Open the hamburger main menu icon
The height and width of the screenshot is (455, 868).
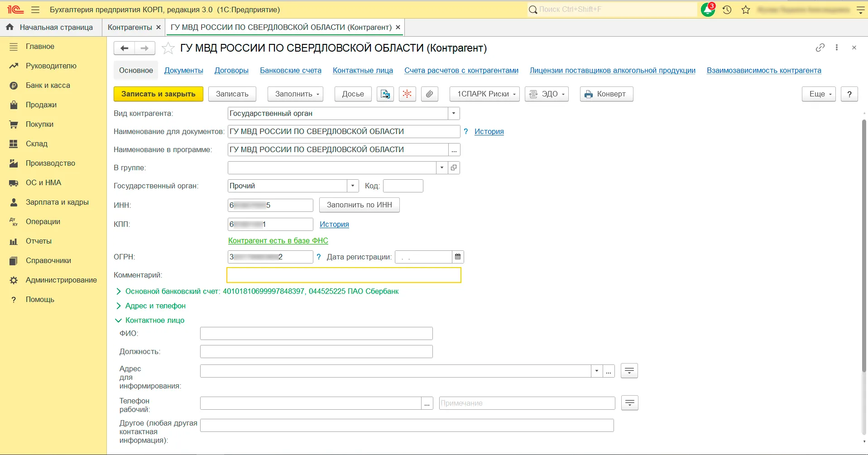pyautogui.click(x=35, y=10)
